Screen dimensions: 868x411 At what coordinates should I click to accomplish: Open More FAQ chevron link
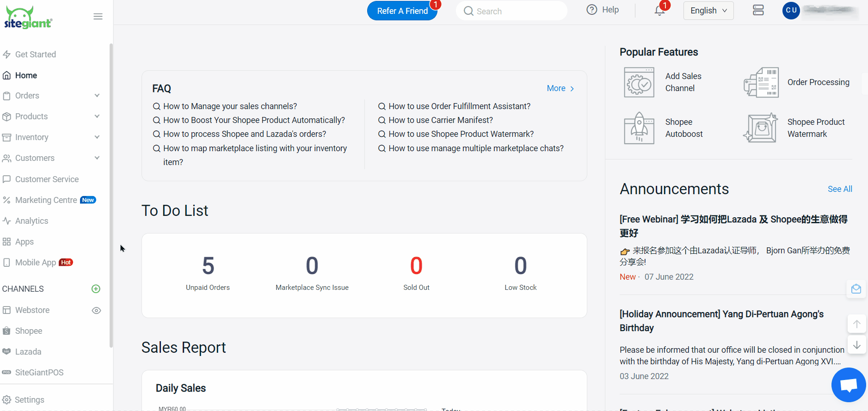560,88
